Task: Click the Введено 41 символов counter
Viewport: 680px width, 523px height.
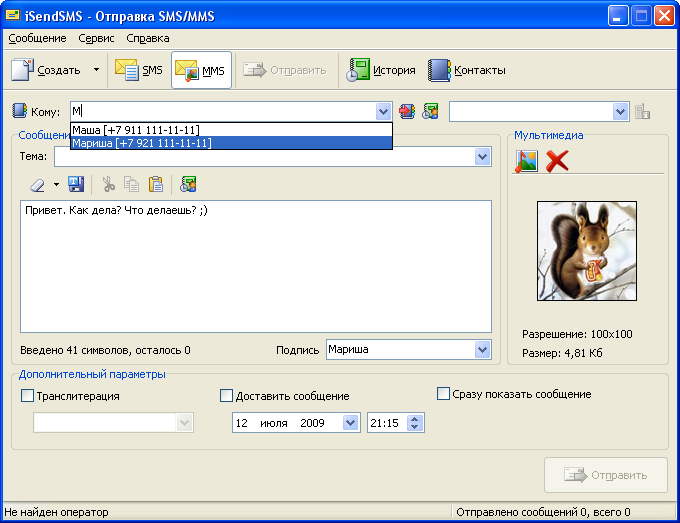Action: [x=105, y=350]
